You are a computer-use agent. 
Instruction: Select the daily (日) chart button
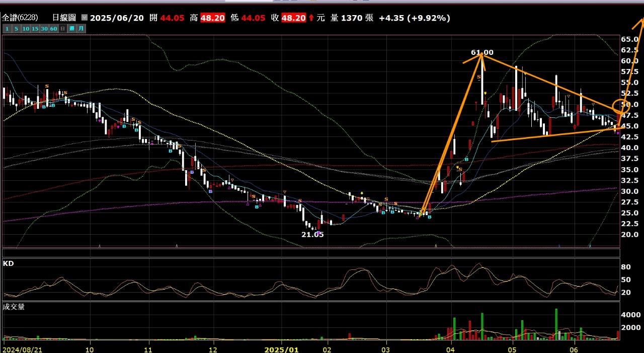[x=63, y=29]
